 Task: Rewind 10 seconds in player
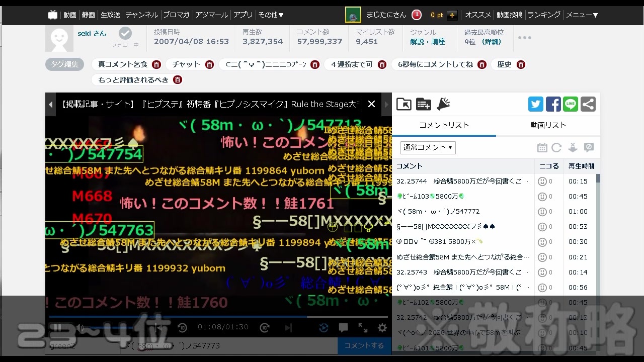coord(183,328)
